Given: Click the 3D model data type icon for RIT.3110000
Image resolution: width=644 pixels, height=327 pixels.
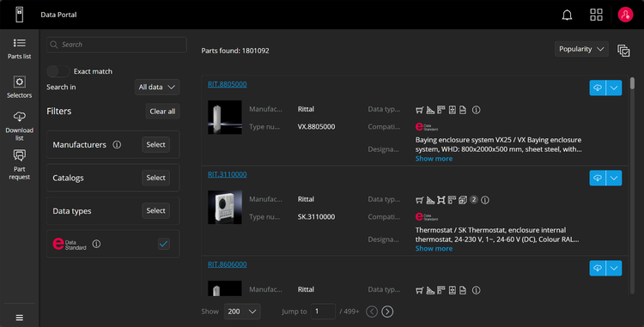Looking at the screenshot, I should tap(463, 200).
